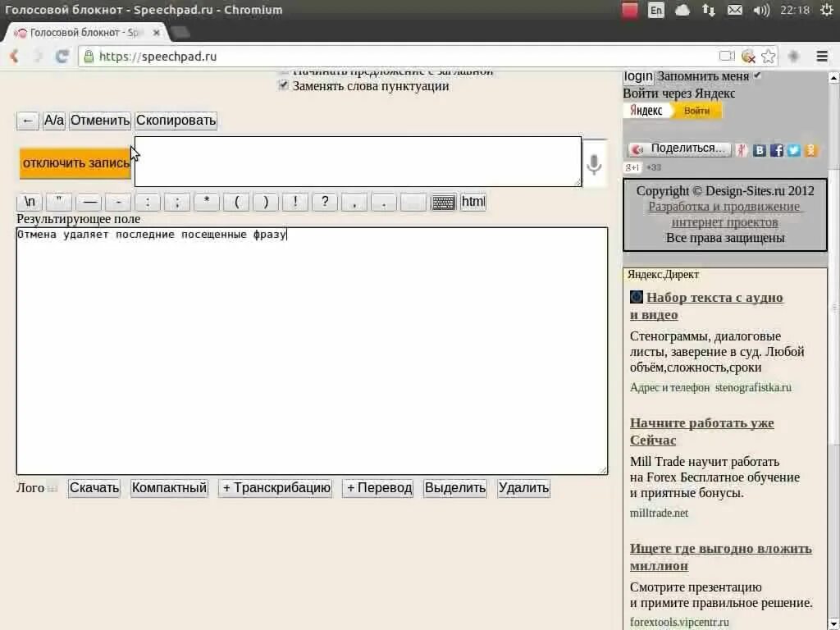Insert an asterisk with the * button
The image size is (840, 630).
207,202
